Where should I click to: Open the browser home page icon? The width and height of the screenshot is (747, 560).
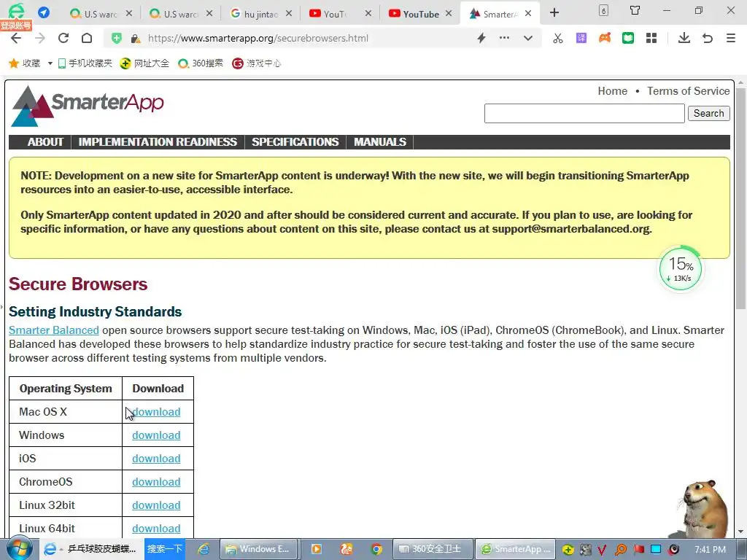pyautogui.click(x=87, y=38)
